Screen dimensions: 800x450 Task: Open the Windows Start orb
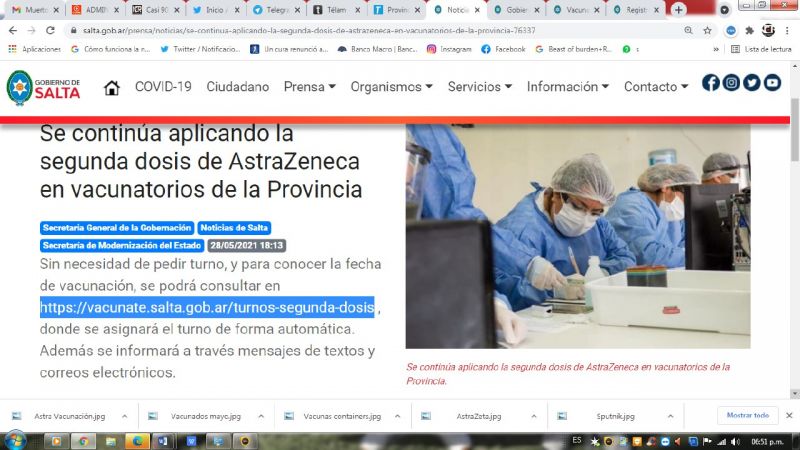tap(14, 441)
